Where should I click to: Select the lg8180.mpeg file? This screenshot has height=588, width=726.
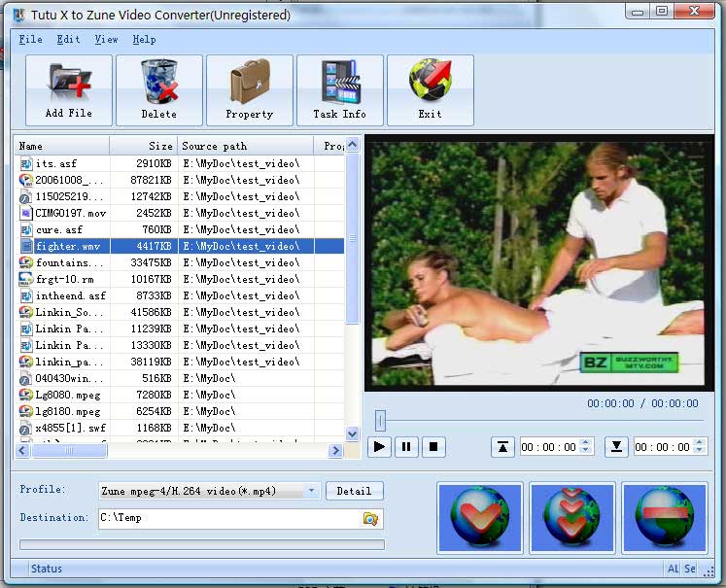[x=180, y=411]
